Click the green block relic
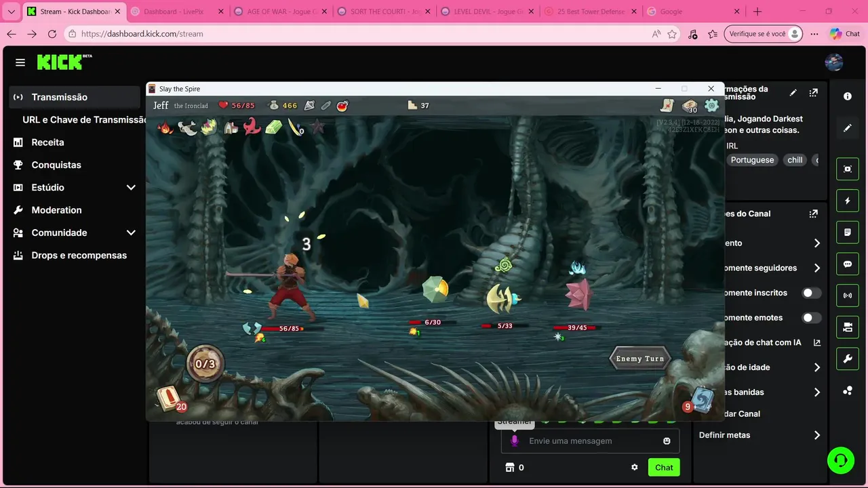The image size is (868, 488). pos(273,127)
